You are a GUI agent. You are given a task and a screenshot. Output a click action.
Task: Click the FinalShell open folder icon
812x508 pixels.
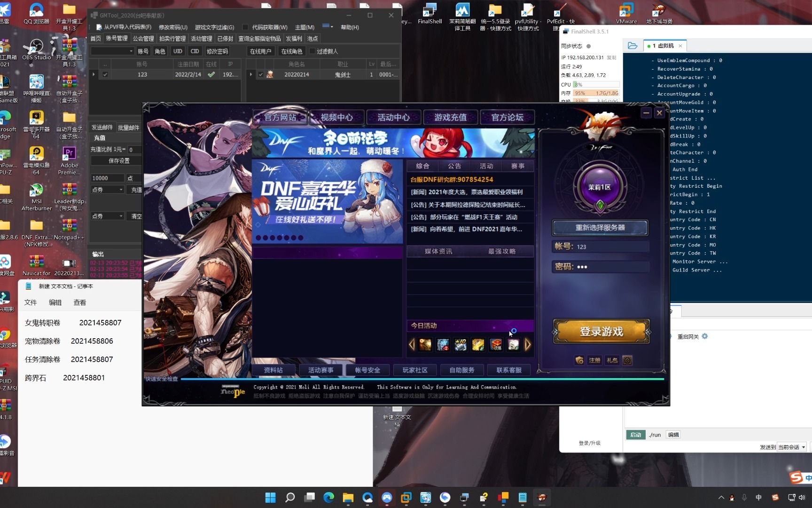coord(632,46)
